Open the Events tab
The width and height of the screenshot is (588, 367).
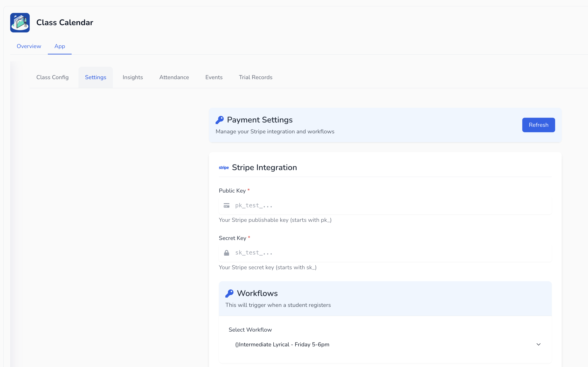point(214,77)
